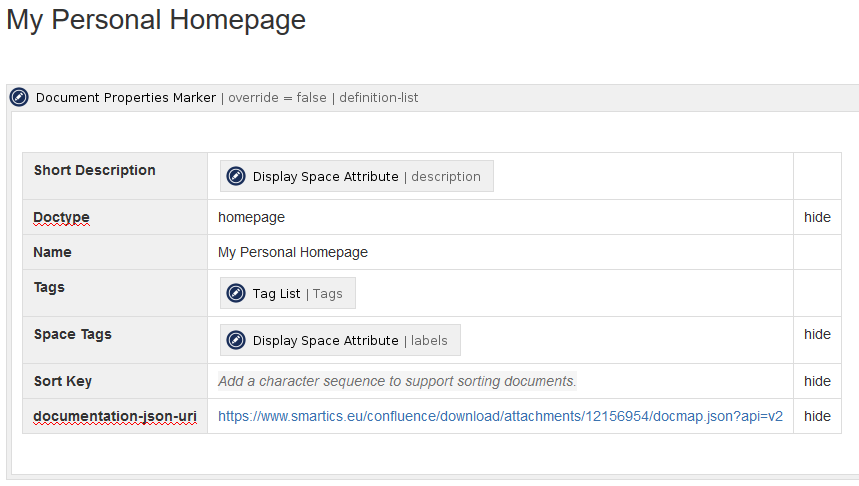Click the documentation-json-uri label cell

(x=112, y=416)
